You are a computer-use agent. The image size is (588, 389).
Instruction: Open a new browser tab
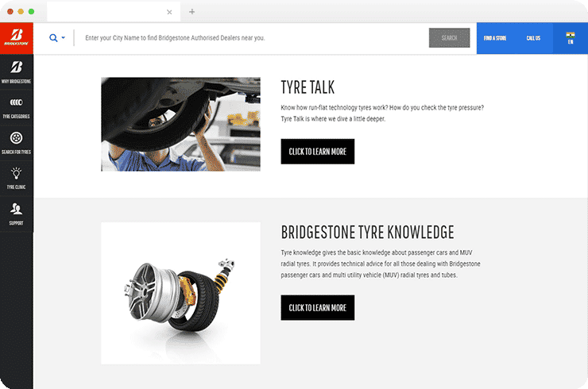tap(191, 12)
